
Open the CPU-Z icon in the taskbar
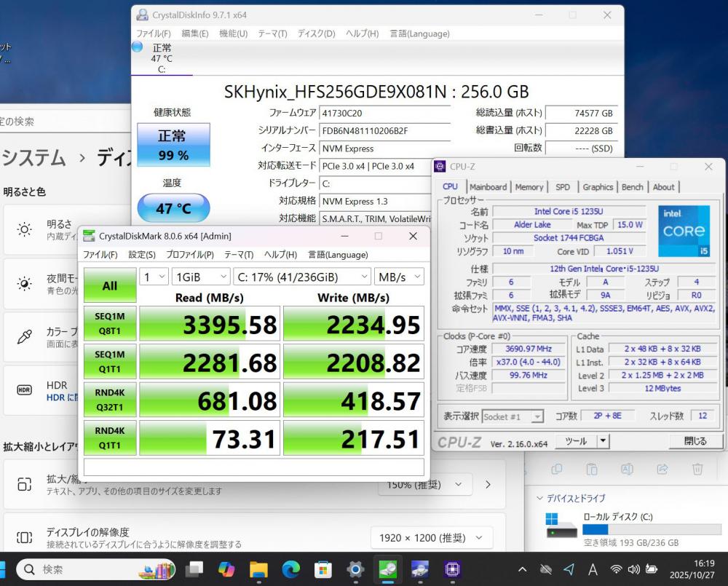452,569
